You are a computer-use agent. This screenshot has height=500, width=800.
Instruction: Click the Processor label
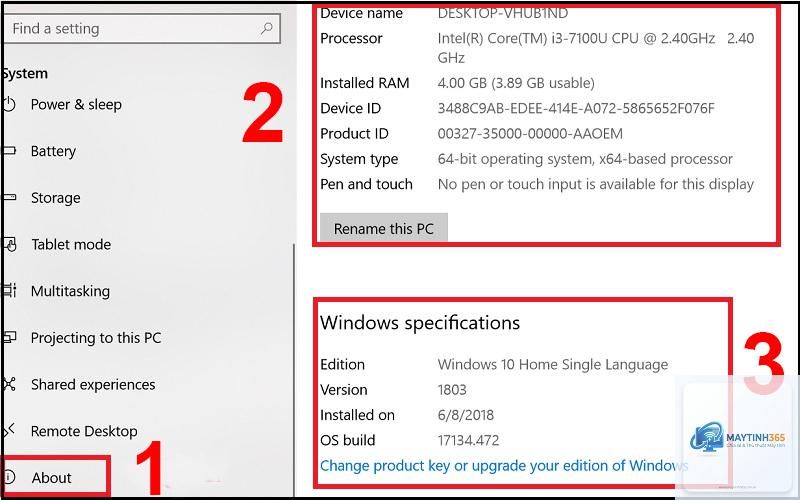(x=351, y=38)
